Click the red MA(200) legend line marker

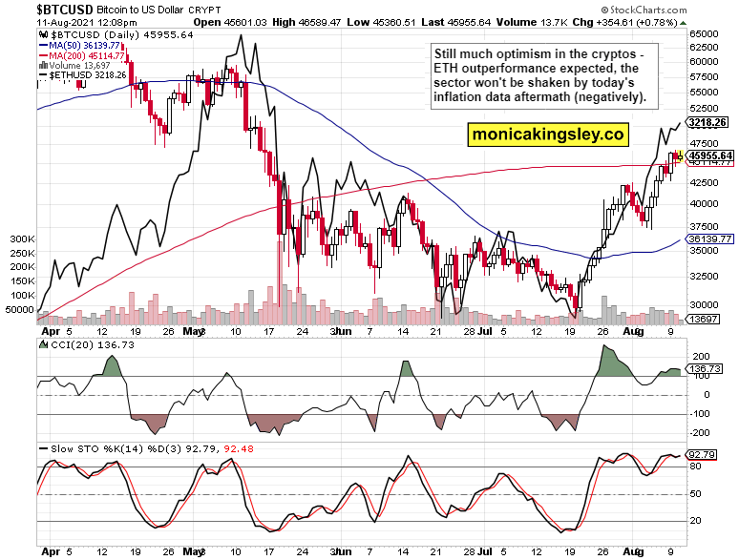coord(44,55)
